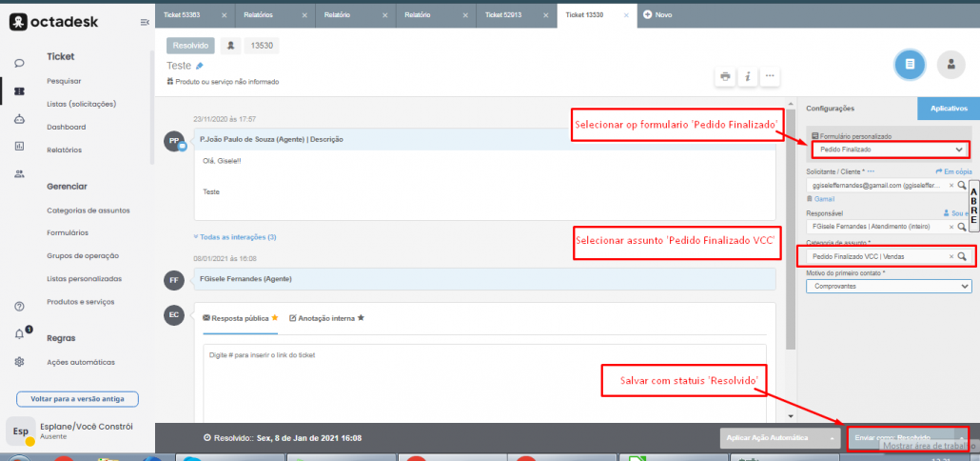Click the print ticket icon
Screen dimensions: 980x461
coord(726,76)
